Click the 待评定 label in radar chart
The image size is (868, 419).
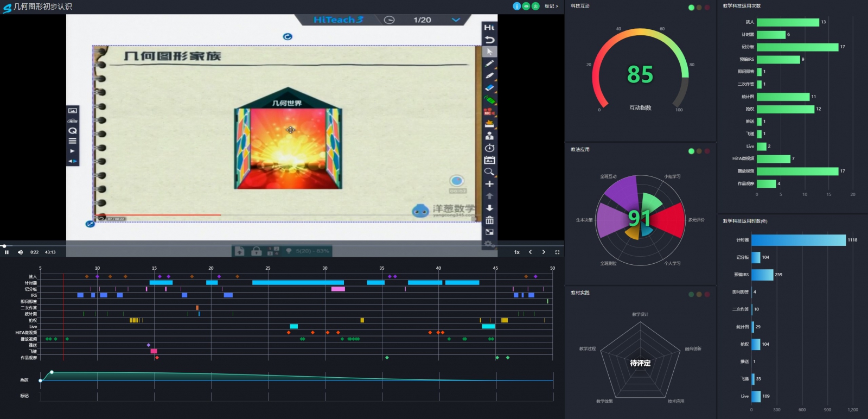click(x=640, y=363)
